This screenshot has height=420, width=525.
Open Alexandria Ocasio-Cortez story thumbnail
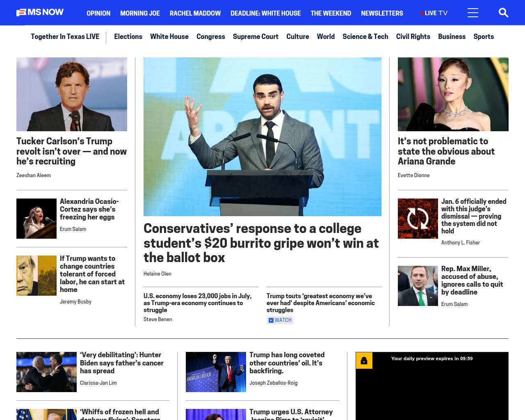(x=37, y=219)
